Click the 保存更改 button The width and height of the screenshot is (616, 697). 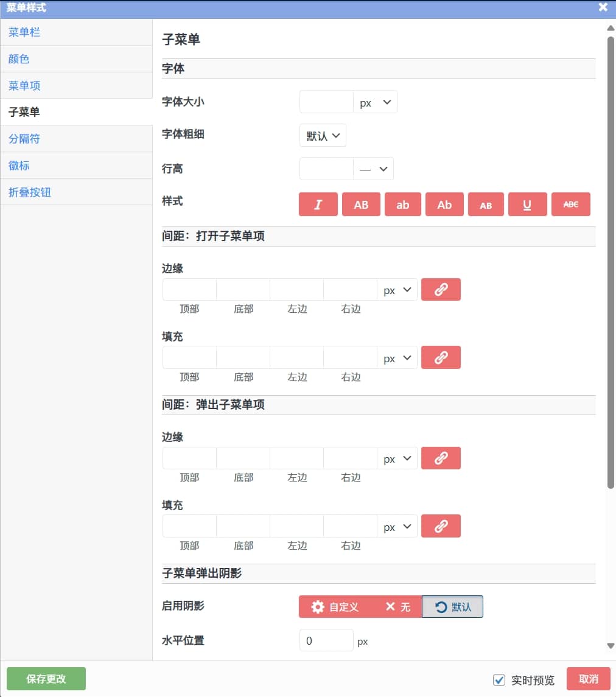[46, 679]
